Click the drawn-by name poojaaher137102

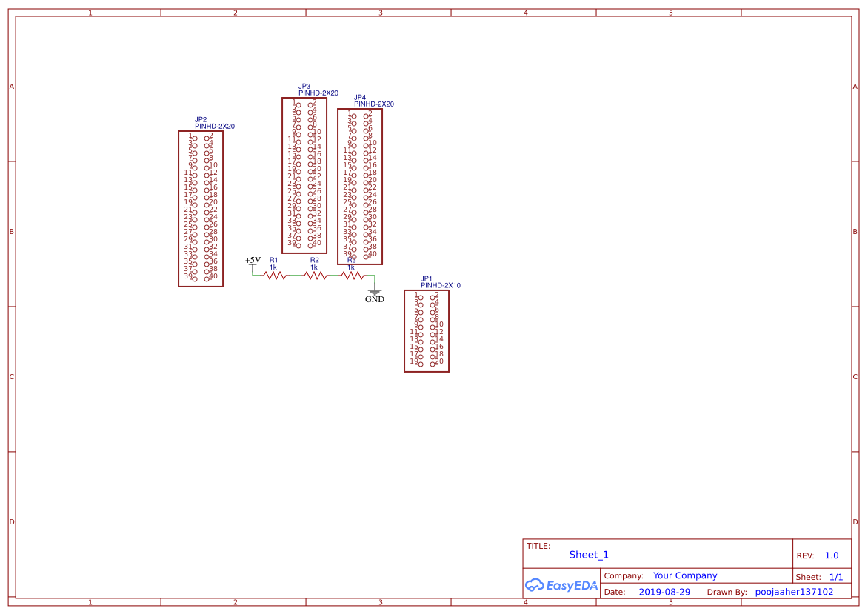tap(794, 592)
